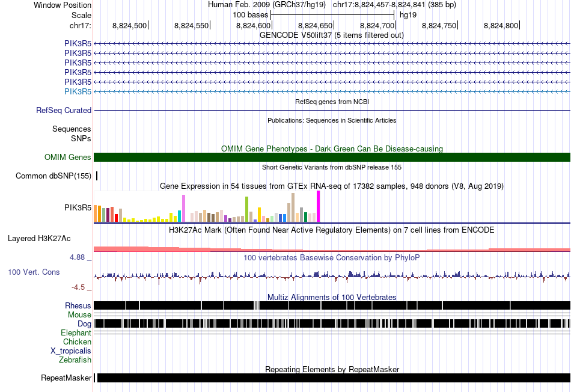The height and width of the screenshot is (392, 571).
Task: Open Short Genetic Variants from dbSNP title
Action: pyautogui.click(x=332, y=167)
